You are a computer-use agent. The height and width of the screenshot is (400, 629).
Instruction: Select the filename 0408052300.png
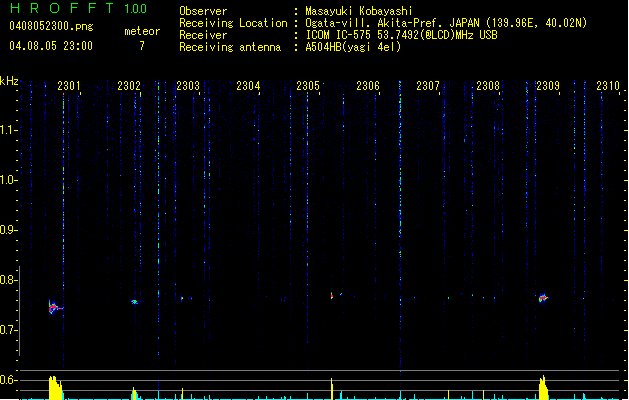pos(51,26)
